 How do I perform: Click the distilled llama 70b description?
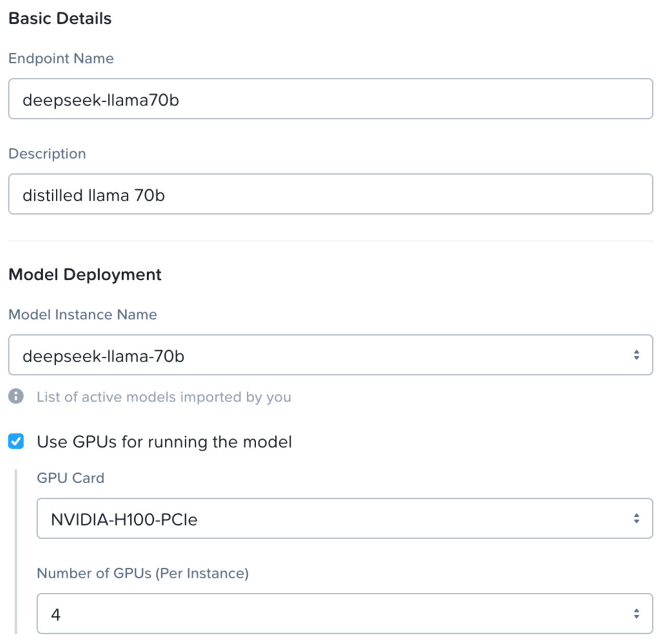coord(94,195)
